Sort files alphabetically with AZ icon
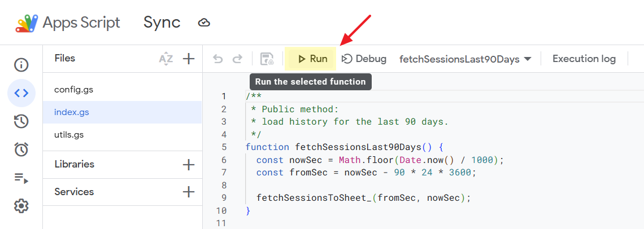Image resolution: width=644 pixels, height=229 pixels. tap(166, 59)
